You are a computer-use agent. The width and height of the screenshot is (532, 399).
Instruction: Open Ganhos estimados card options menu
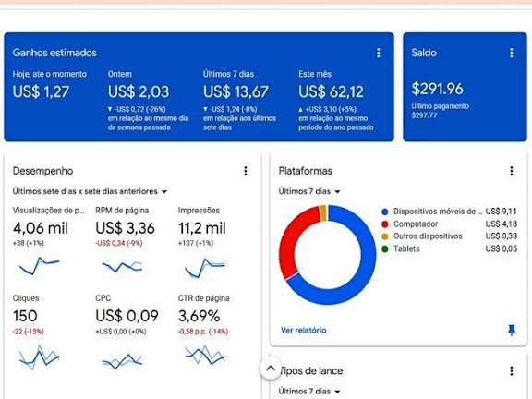coord(379,53)
